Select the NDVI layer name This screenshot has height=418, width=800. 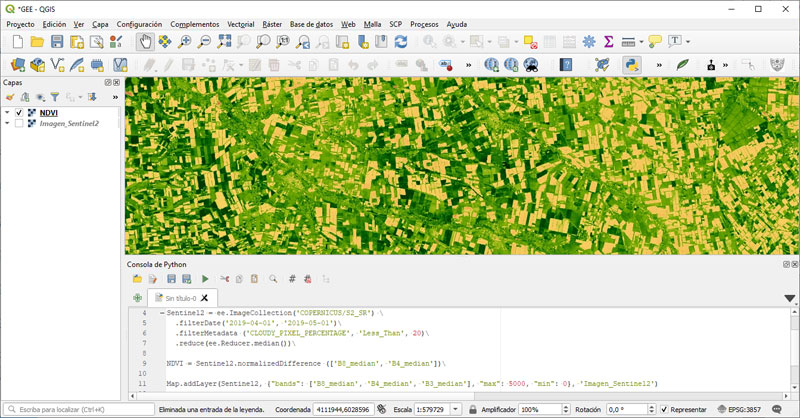49,113
